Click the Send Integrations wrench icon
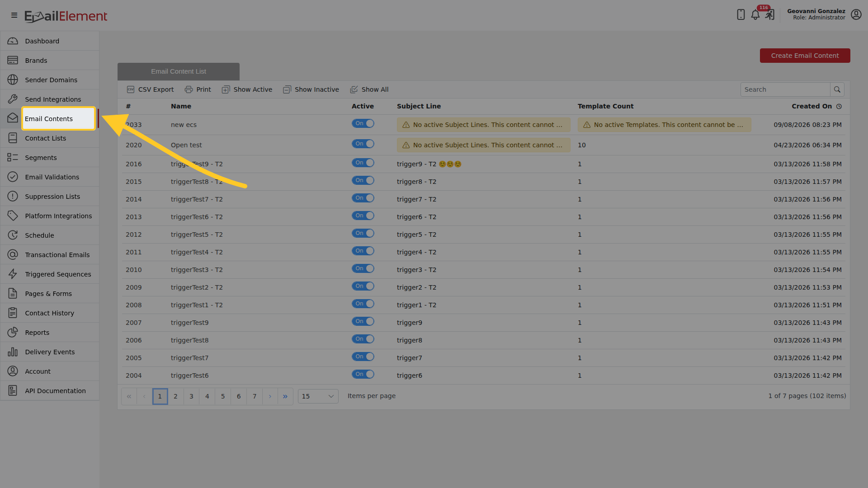 pyautogui.click(x=13, y=99)
